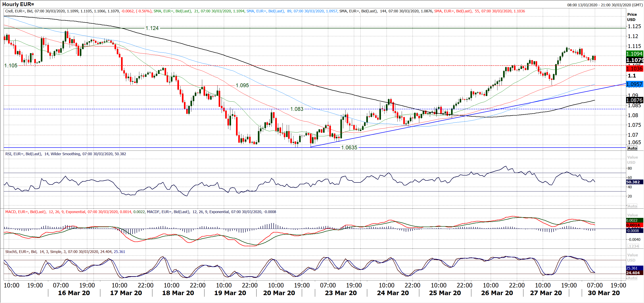This screenshot has width=644, height=303.
Task: Click the '20 Mar 20' date label
Action: [279, 293]
